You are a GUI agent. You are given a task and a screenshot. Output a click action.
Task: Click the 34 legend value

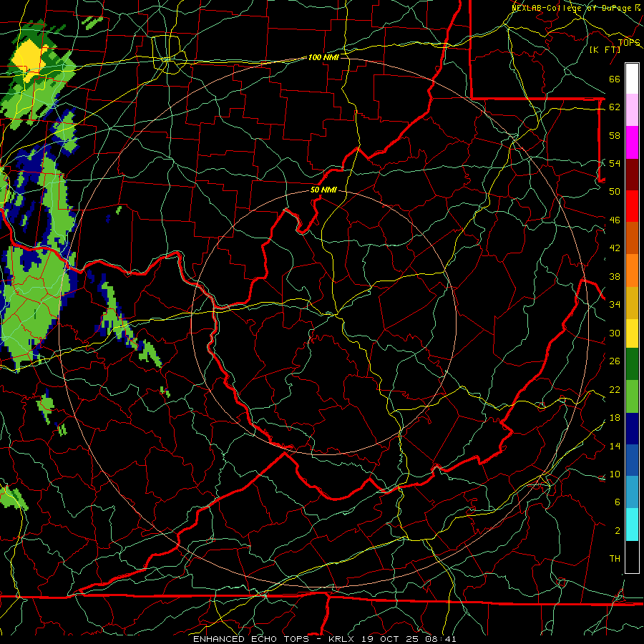(x=615, y=304)
